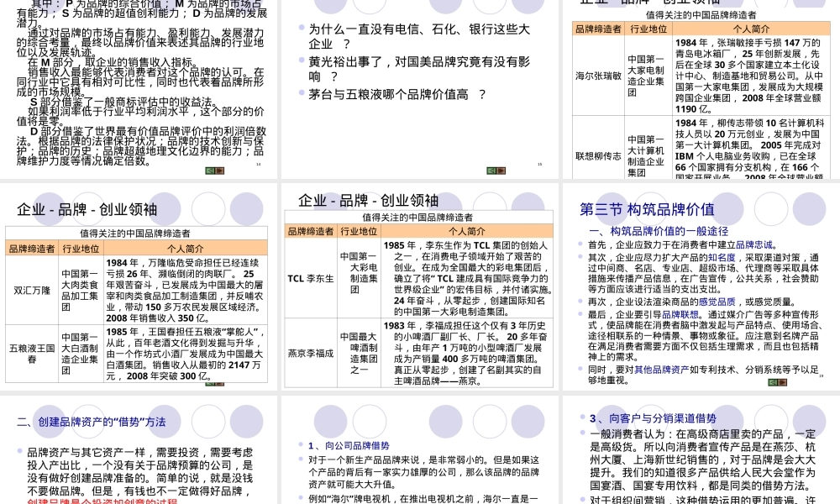Click the TCL 李东生 table cell
This screenshot has height=504, width=840.
tap(311, 279)
